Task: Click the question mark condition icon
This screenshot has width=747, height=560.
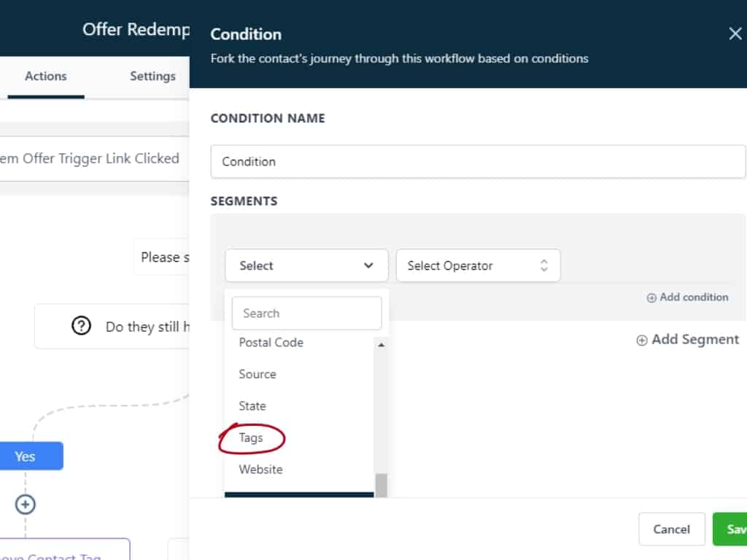Action: pyautogui.click(x=81, y=327)
